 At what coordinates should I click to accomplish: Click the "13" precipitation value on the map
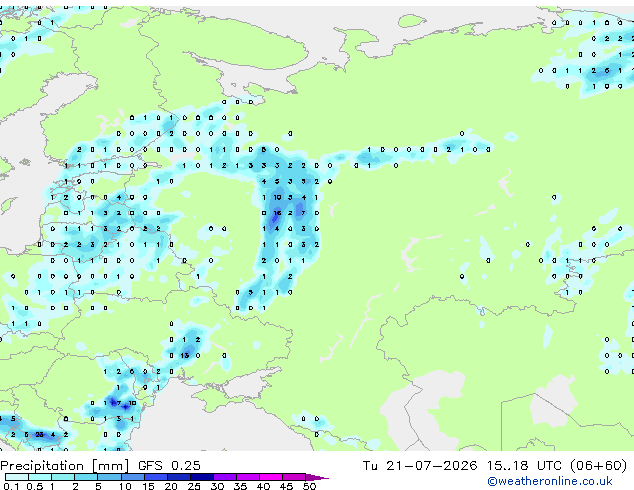[185, 356]
